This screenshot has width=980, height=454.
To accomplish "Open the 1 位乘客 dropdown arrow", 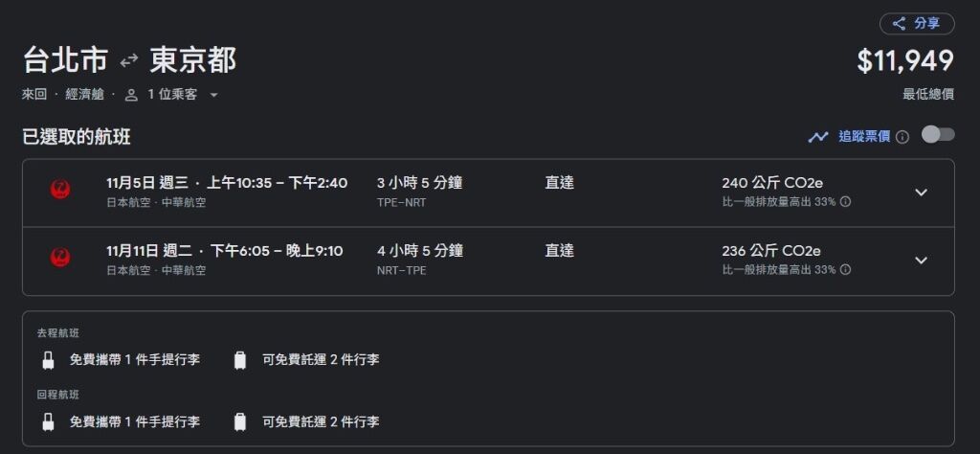I will [213, 95].
